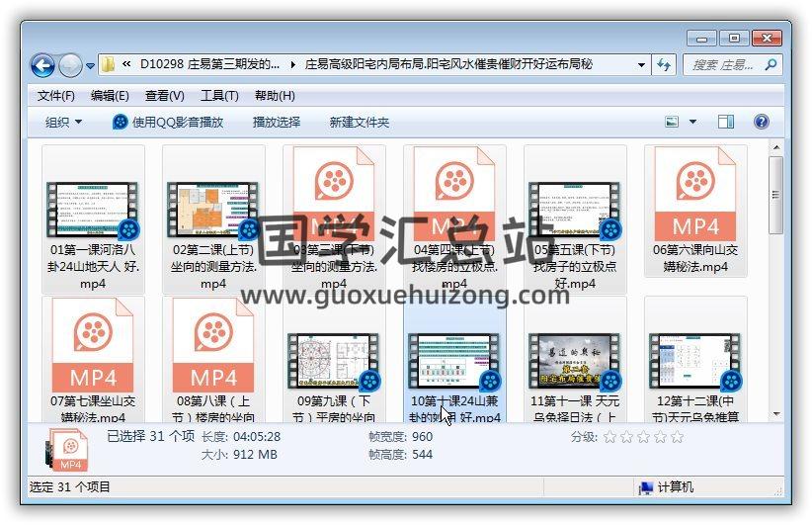
Task: Click the vertical scrollbar thumb
Action: coord(776,195)
